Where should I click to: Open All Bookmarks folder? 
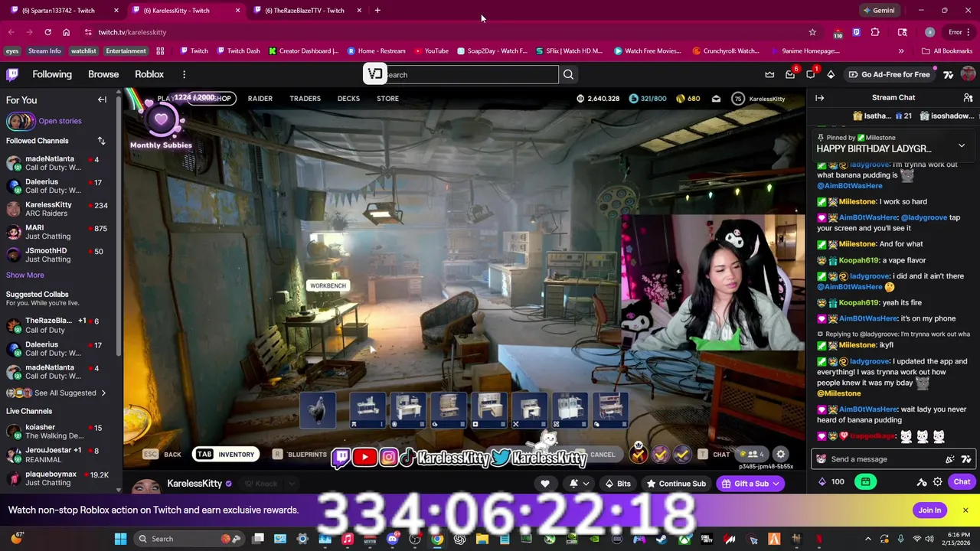[947, 51]
